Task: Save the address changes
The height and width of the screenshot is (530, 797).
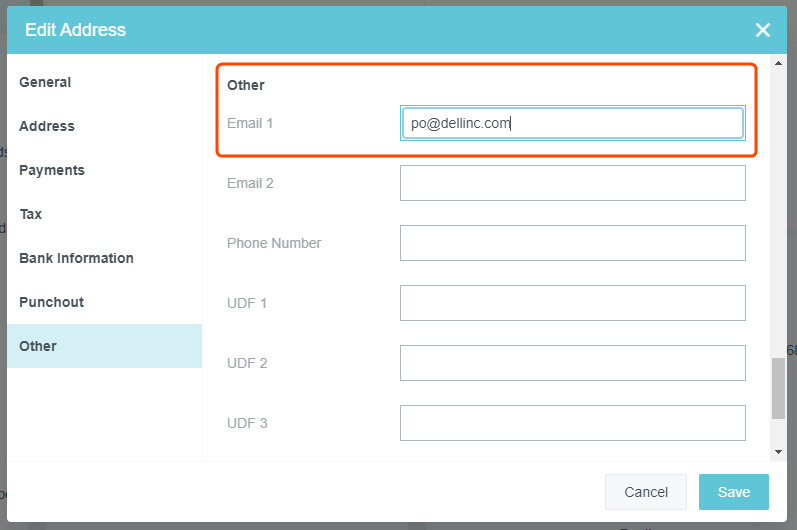Action: 733,492
